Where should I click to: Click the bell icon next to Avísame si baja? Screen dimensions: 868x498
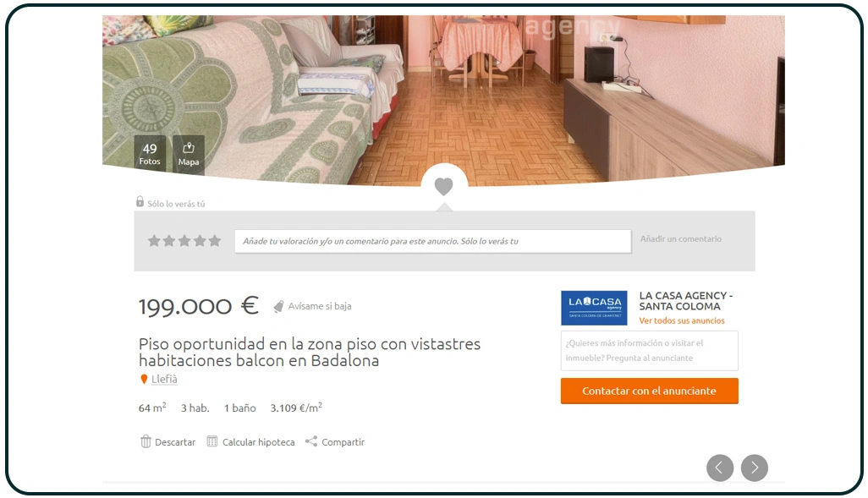[x=278, y=307]
